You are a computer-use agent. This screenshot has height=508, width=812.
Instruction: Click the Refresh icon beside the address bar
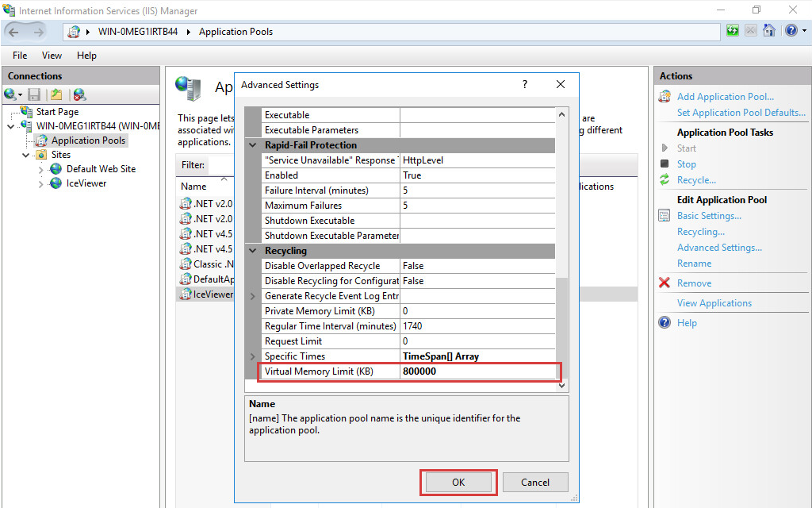[732, 31]
